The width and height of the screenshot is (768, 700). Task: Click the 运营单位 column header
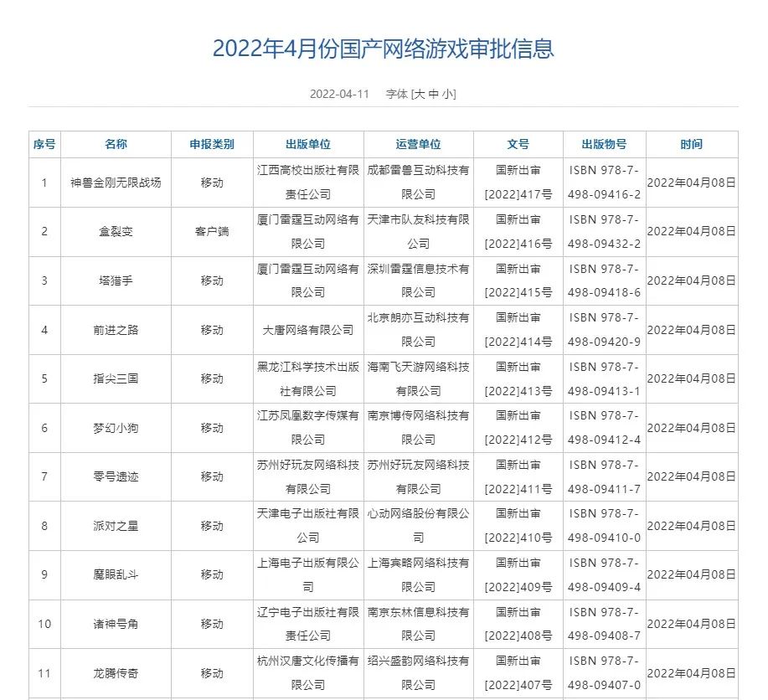pyautogui.click(x=418, y=144)
